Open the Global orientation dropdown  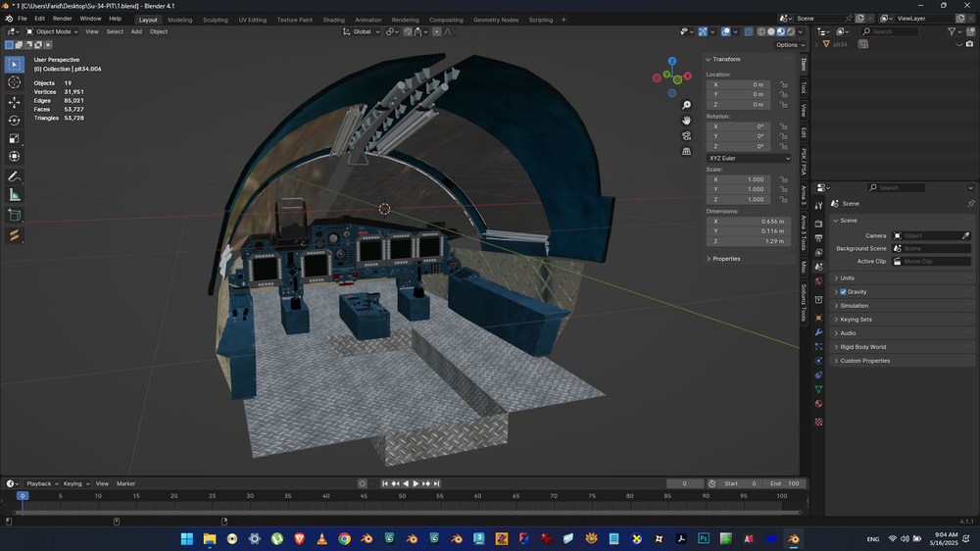[x=362, y=31]
